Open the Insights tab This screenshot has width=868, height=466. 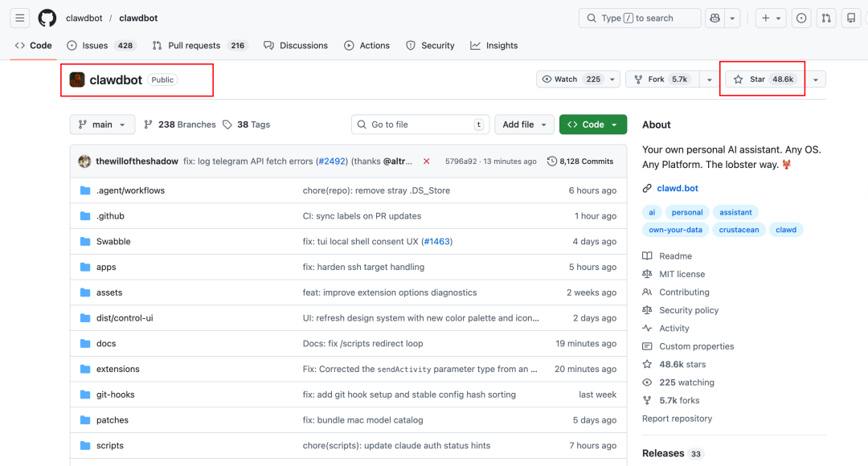pos(493,45)
